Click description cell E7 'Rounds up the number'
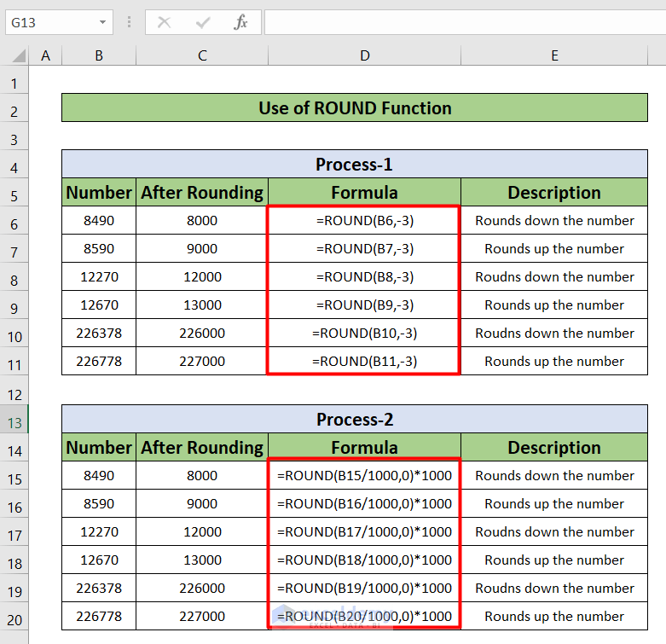The height and width of the screenshot is (644, 666). point(554,248)
